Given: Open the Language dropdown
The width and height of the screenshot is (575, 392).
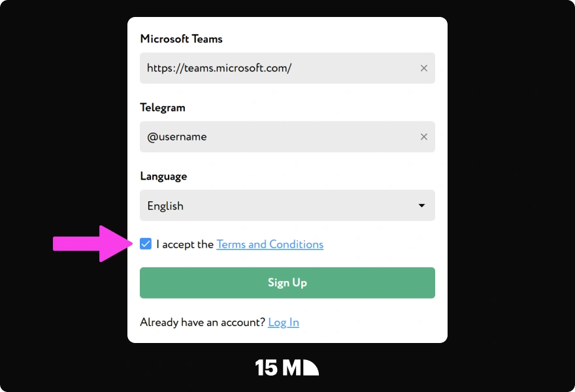Looking at the screenshot, I should click(287, 205).
